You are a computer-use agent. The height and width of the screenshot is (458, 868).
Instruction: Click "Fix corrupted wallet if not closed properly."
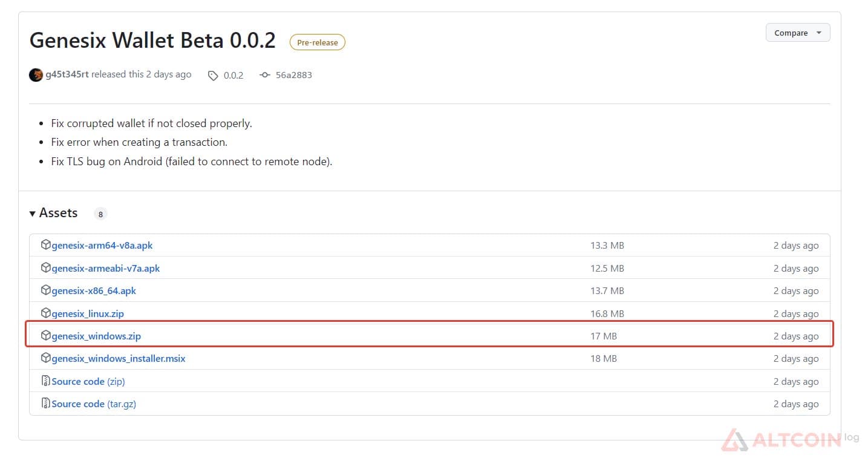pos(151,123)
